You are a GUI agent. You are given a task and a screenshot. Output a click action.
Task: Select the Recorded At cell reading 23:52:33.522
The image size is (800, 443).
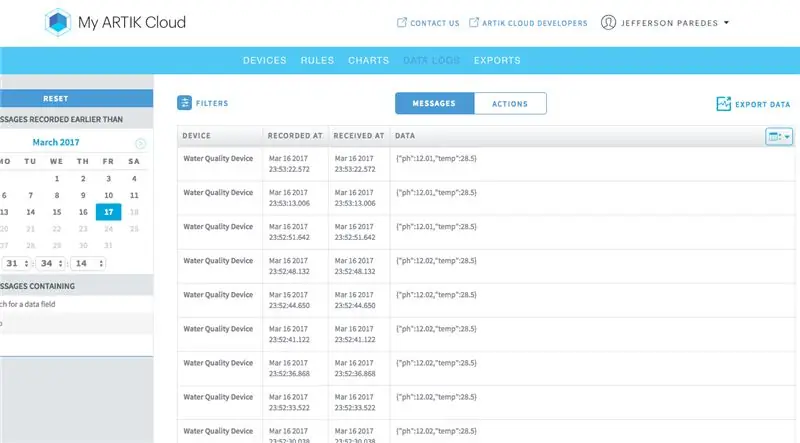(295, 402)
